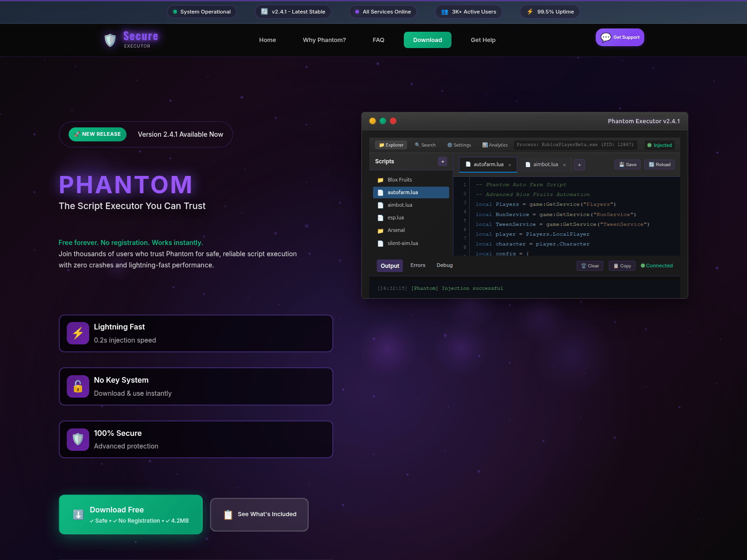This screenshot has height=560, width=747.
Task: Click the Save button in editor
Action: [x=627, y=165]
